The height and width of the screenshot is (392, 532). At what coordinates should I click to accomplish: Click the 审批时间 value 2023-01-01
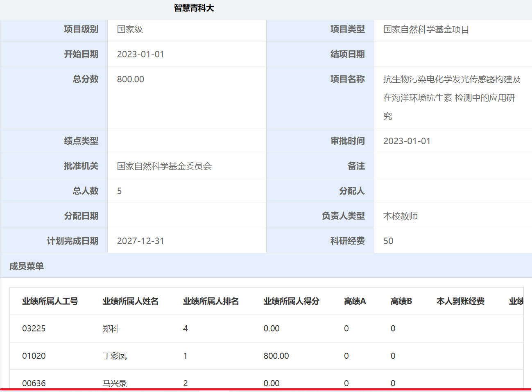tap(407, 141)
